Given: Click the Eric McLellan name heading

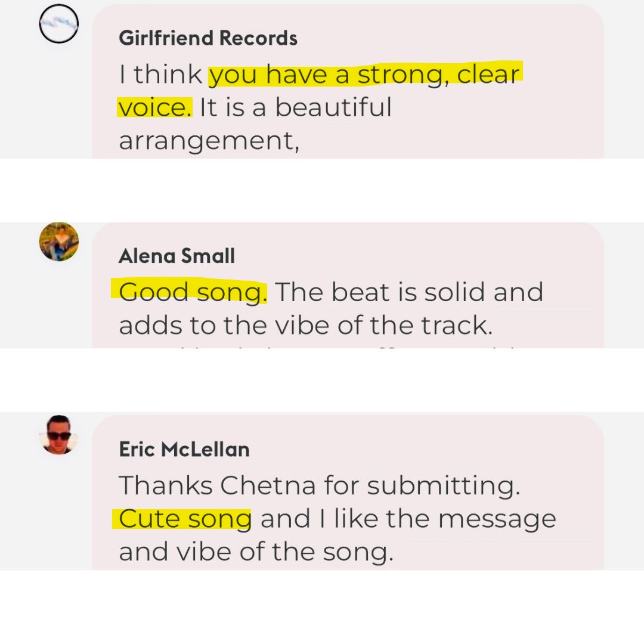Looking at the screenshot, I should pos(184,450).
